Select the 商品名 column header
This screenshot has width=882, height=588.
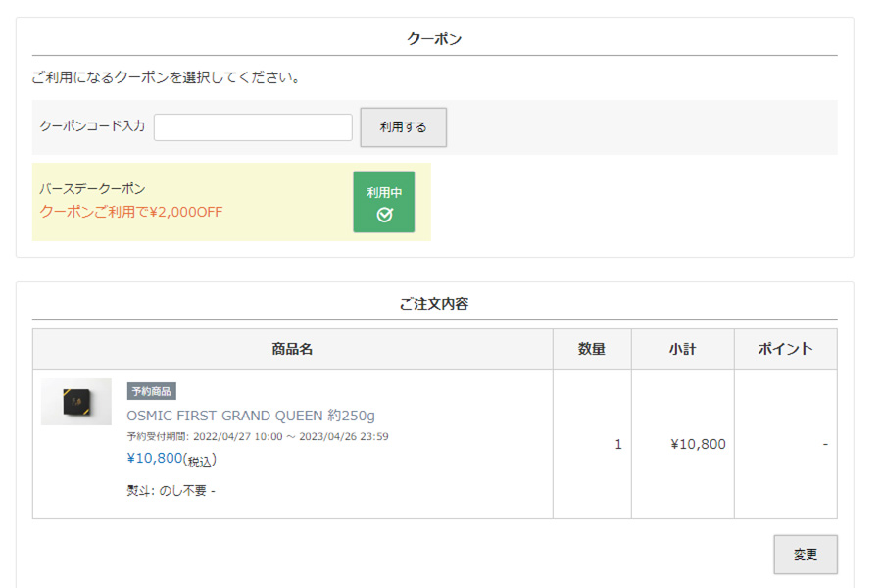(292, 348)
